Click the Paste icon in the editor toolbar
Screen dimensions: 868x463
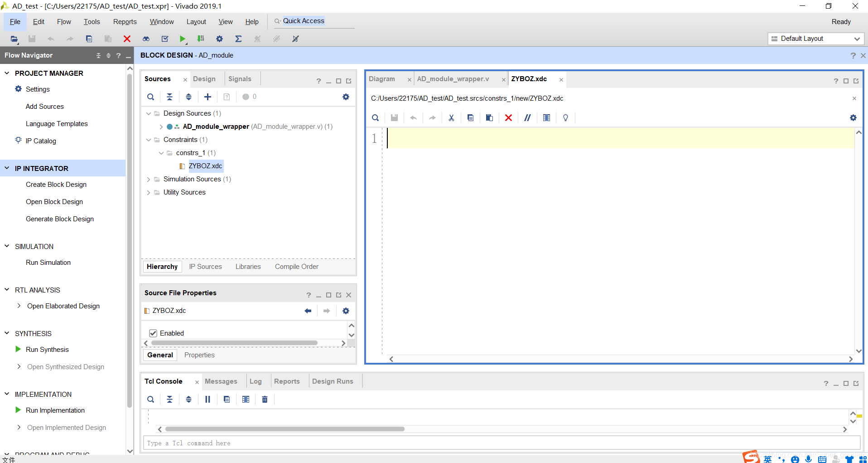point(489,118)
